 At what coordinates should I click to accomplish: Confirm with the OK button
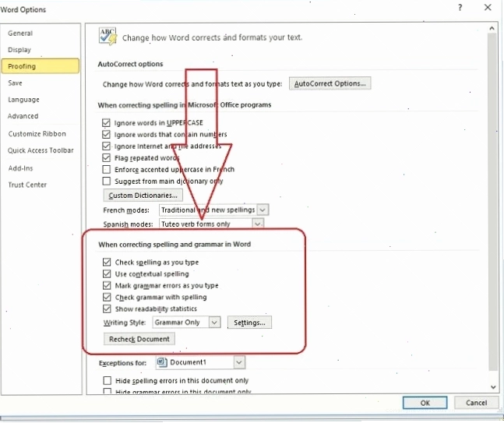(425, 403)
